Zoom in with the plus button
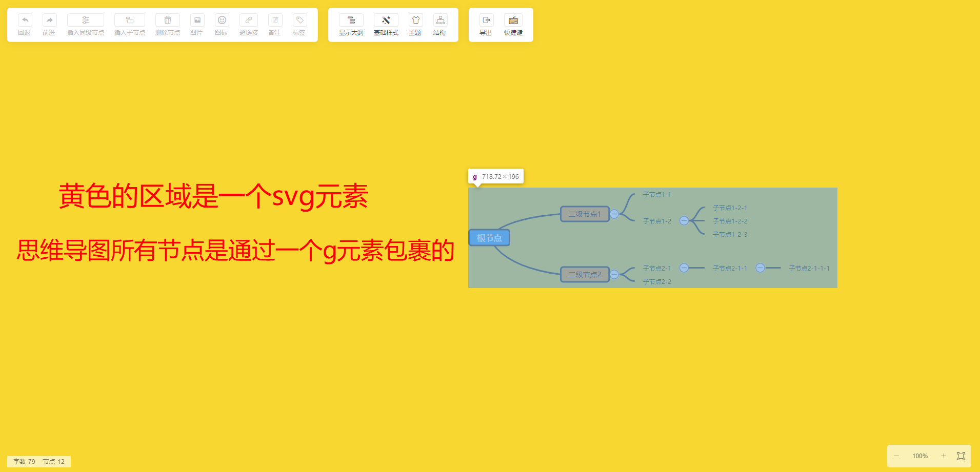Viewport: 980px width, 472px height. point(943,456)
